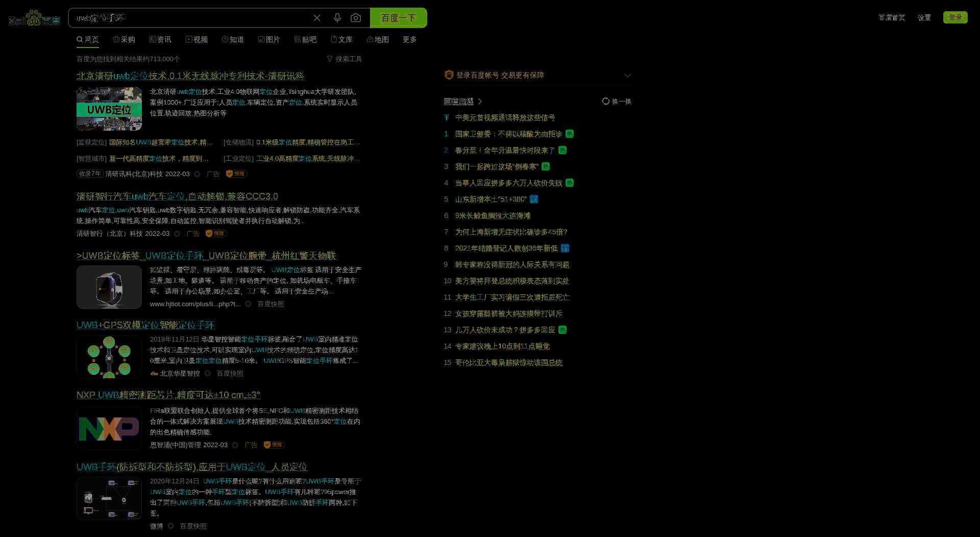
Task: Open 国际知名UWB超宽带定位技术 sublink
Action: tap(161, 142)
